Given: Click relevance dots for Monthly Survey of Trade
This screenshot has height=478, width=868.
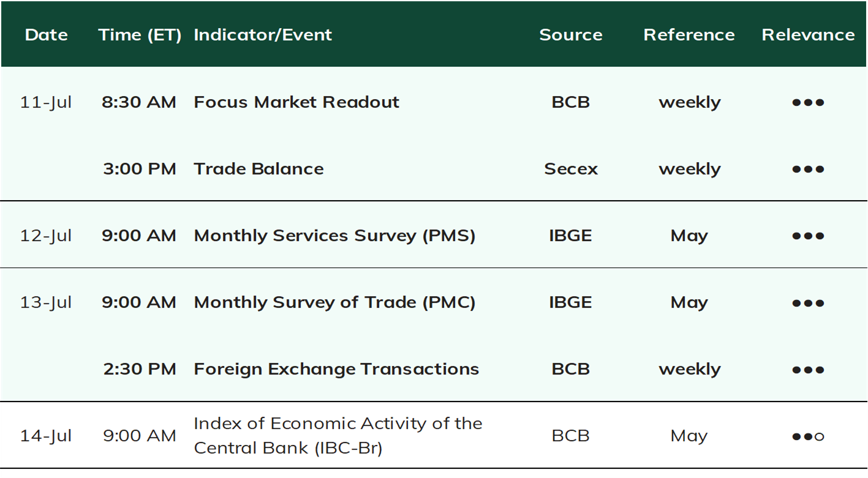Looking at the screenshot, I should point(808,303).
